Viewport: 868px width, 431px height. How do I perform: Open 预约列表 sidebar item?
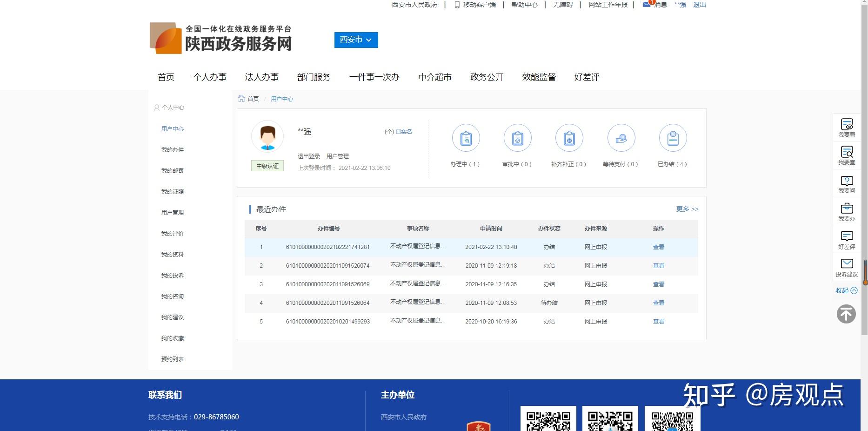point(173,359)
